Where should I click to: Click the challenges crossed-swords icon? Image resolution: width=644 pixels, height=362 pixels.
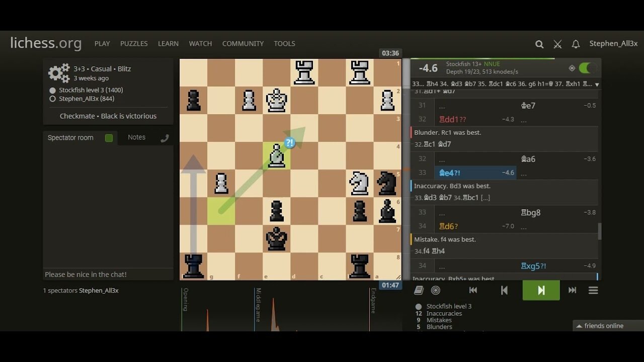pos(557,44)
